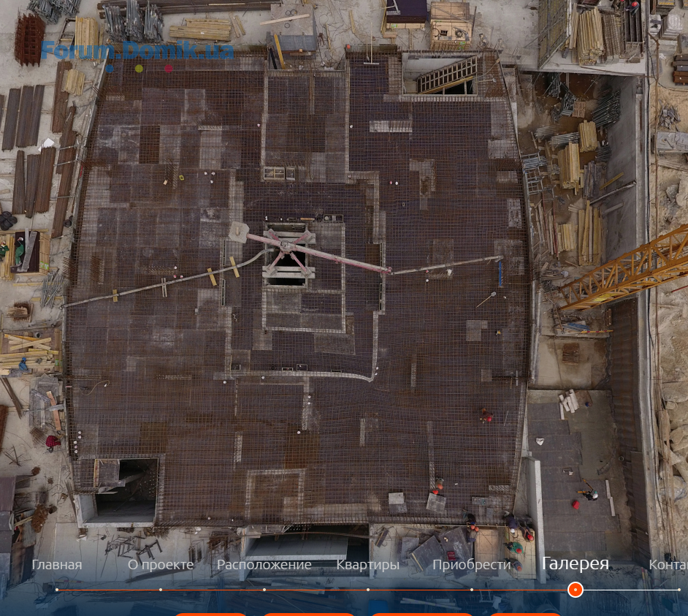Click the timeline dot under О проекте

click(x=161, y=590)
